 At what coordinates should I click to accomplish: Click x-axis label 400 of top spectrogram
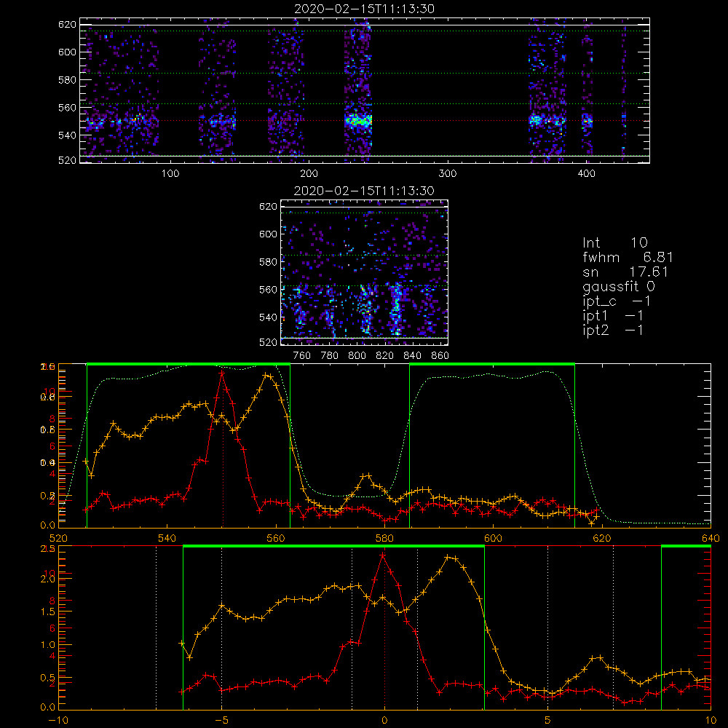(x=586, y=174)
